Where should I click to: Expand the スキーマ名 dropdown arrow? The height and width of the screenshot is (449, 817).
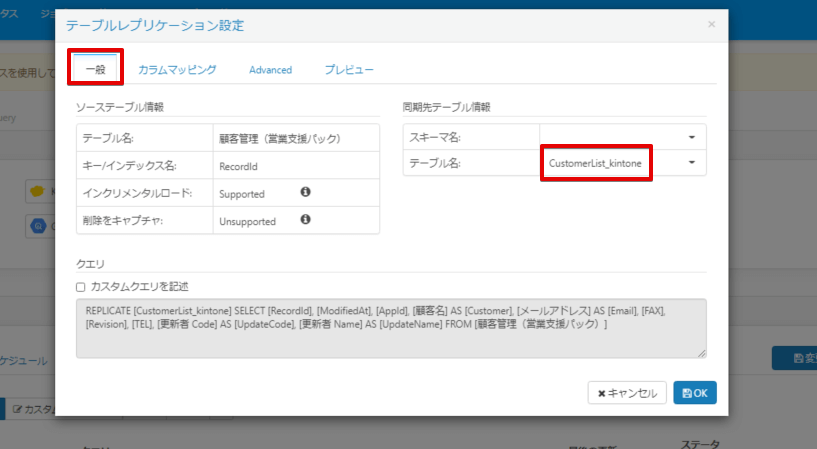(x=691, y=138)
